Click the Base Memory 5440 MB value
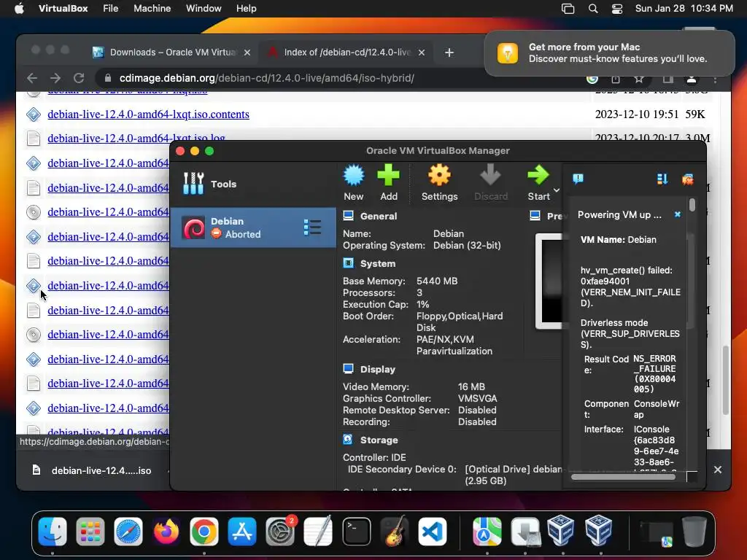 point(437,281)
